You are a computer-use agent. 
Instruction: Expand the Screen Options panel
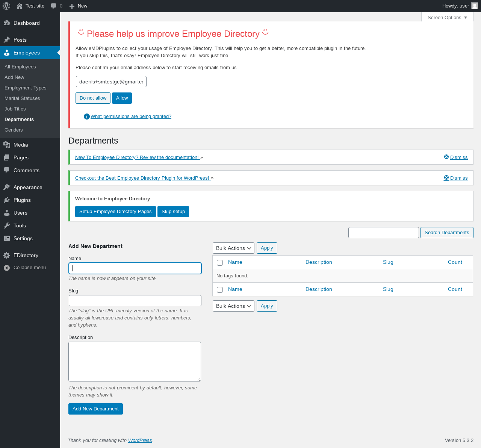click(447, 17)
